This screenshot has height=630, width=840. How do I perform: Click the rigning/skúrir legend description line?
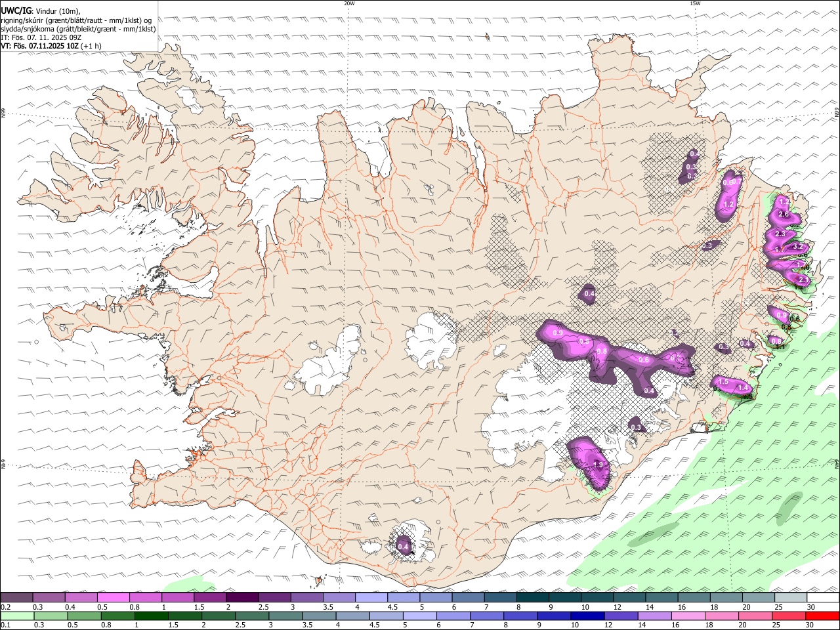[x=76, y=20]
